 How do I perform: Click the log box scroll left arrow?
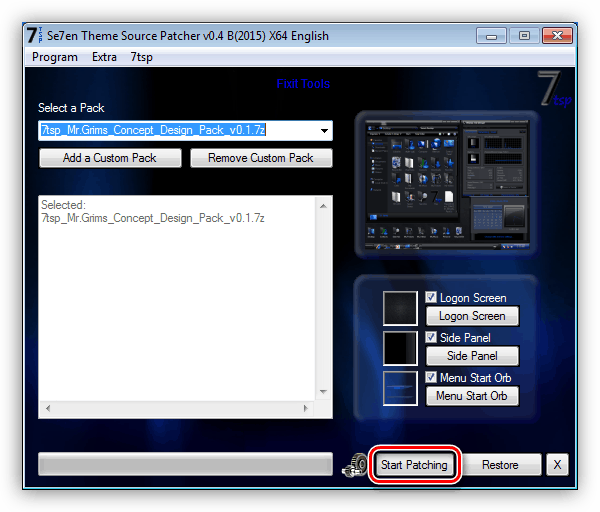coord(48,408)
